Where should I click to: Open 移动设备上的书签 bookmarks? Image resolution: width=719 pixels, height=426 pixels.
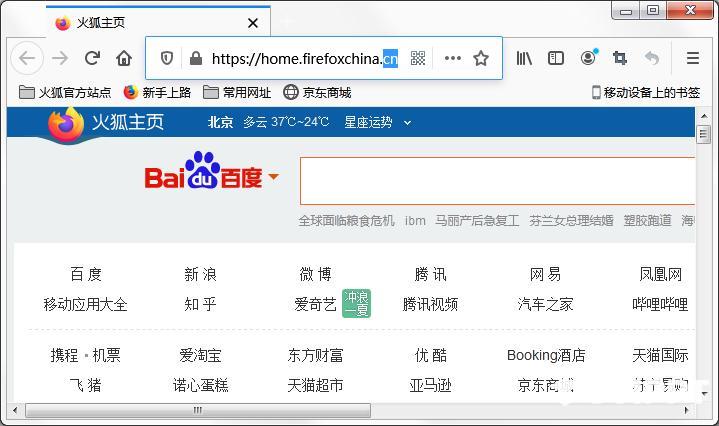[646, 93]
